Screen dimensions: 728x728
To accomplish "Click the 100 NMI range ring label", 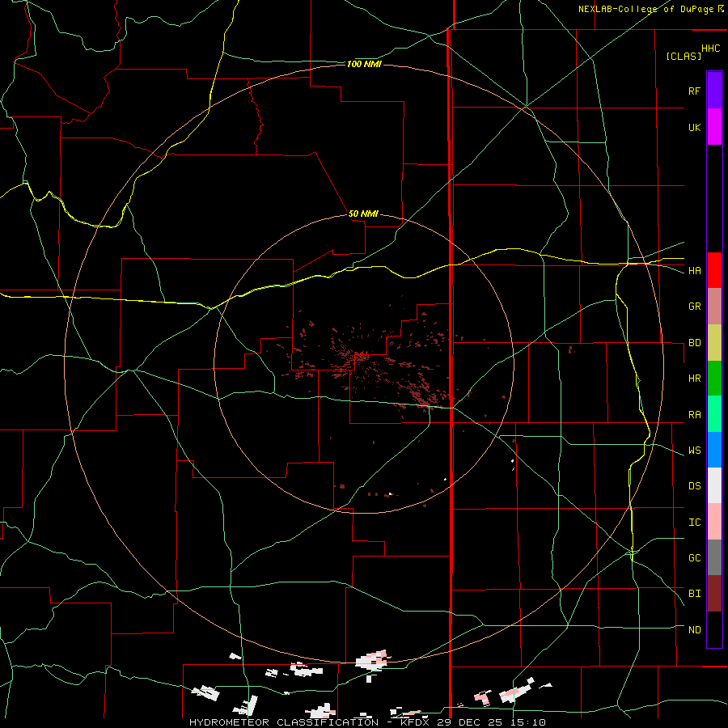I will [x=364, y=64].
